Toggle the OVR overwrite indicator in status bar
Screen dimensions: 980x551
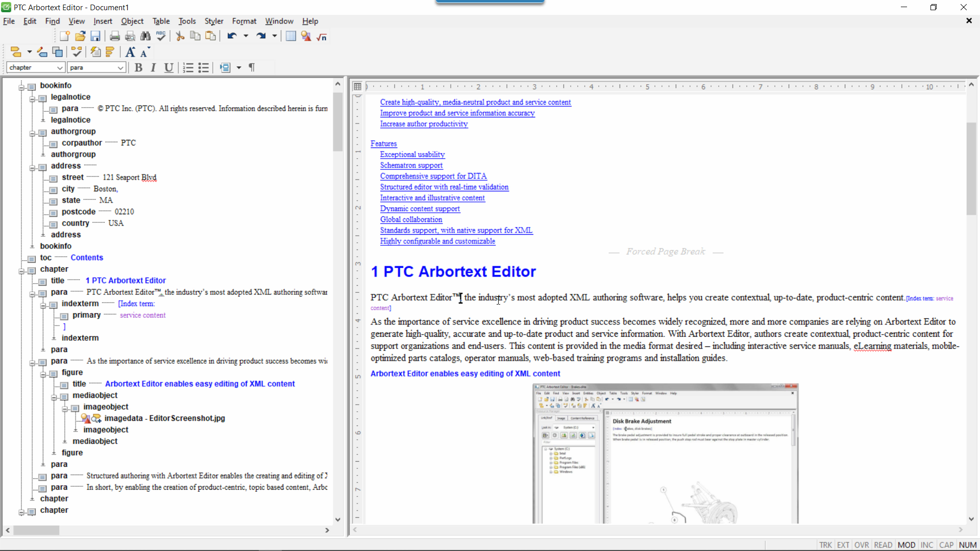pyautogui.click(x=862, y=545)
